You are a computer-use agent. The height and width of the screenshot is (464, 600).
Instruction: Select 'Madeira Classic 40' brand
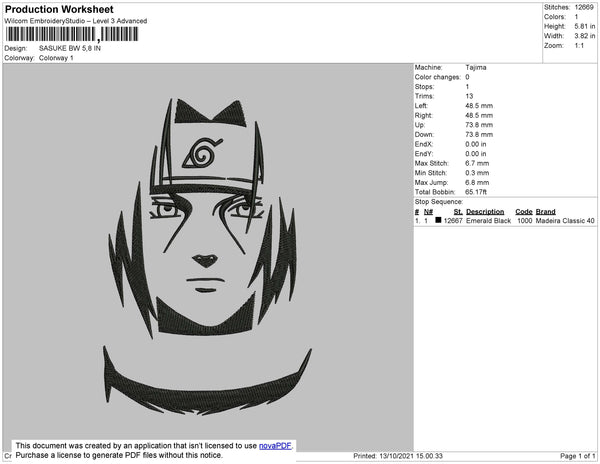565,221
